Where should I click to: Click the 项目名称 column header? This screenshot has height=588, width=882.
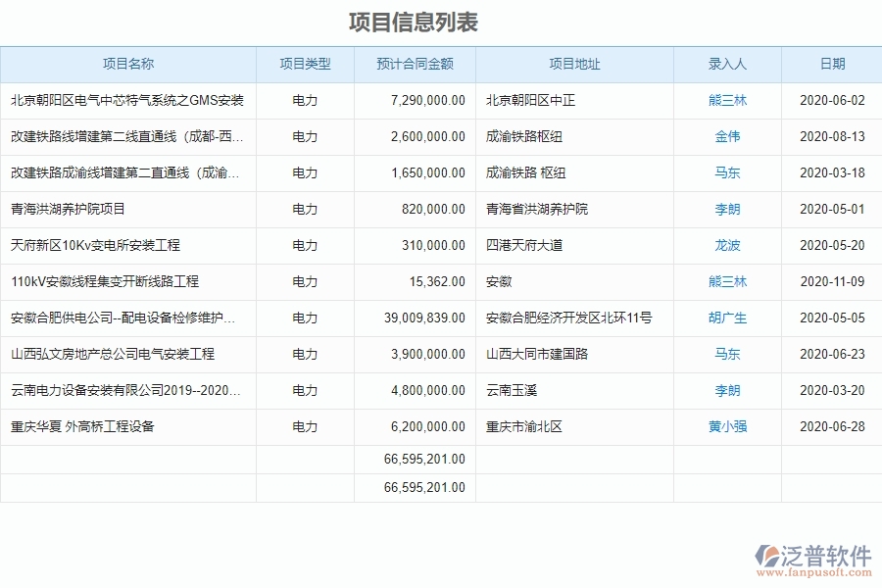129,65
